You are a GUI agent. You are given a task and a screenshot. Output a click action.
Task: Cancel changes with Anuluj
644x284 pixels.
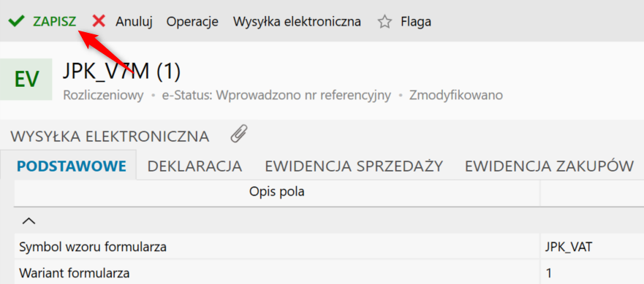[x=134, y=21]
